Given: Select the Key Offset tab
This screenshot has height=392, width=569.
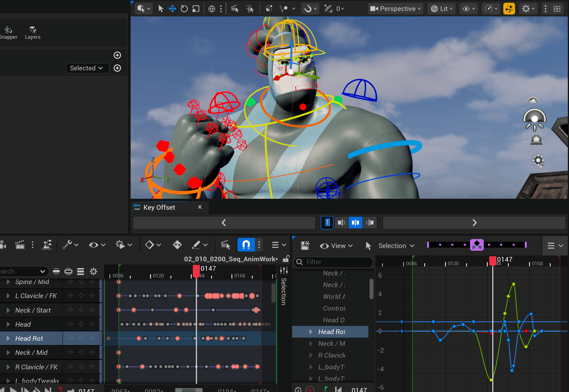Looking at the screenshot, I should tap(159, 207).
